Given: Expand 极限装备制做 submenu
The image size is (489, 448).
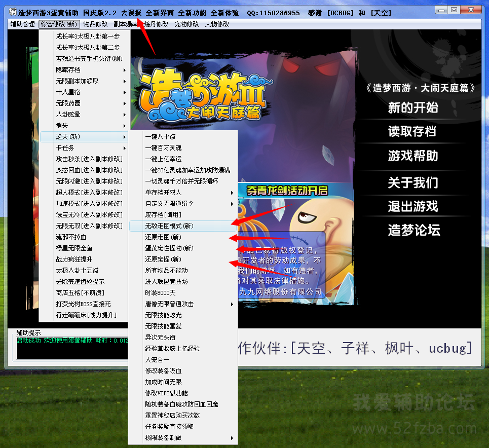Looking at the screenshot, I should point(183,438).
